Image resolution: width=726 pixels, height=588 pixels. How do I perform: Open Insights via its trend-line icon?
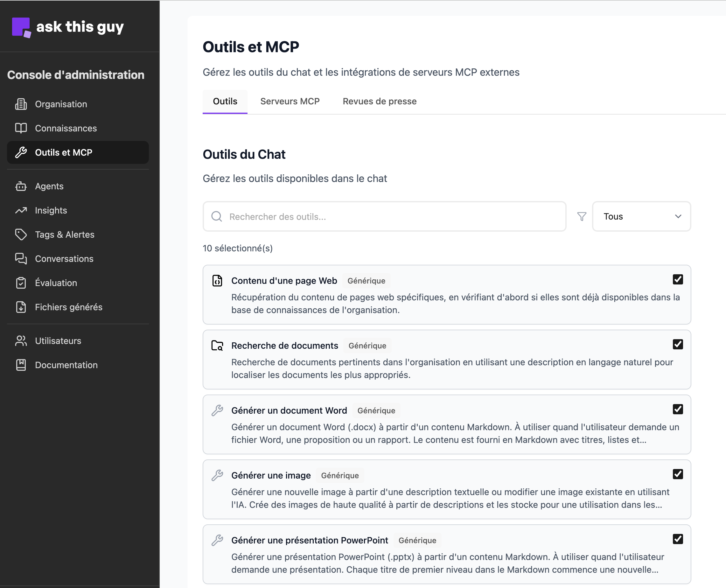[21, 210]
